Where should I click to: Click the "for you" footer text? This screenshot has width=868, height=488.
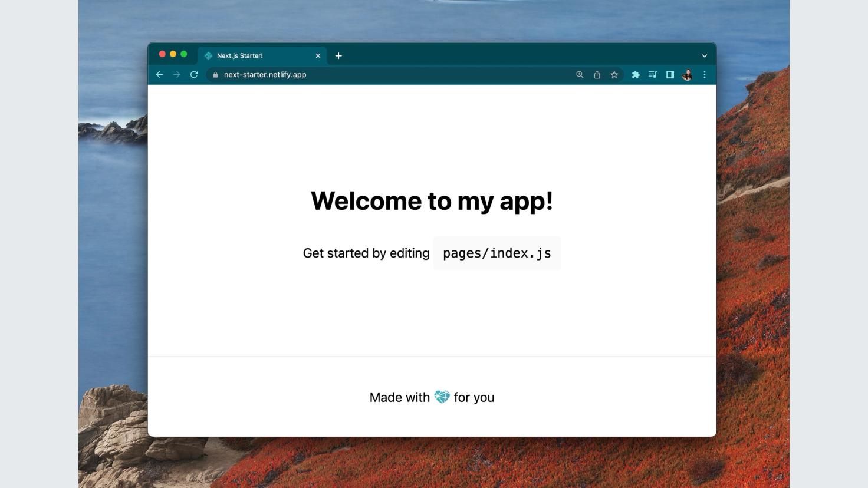pos(474,398)
